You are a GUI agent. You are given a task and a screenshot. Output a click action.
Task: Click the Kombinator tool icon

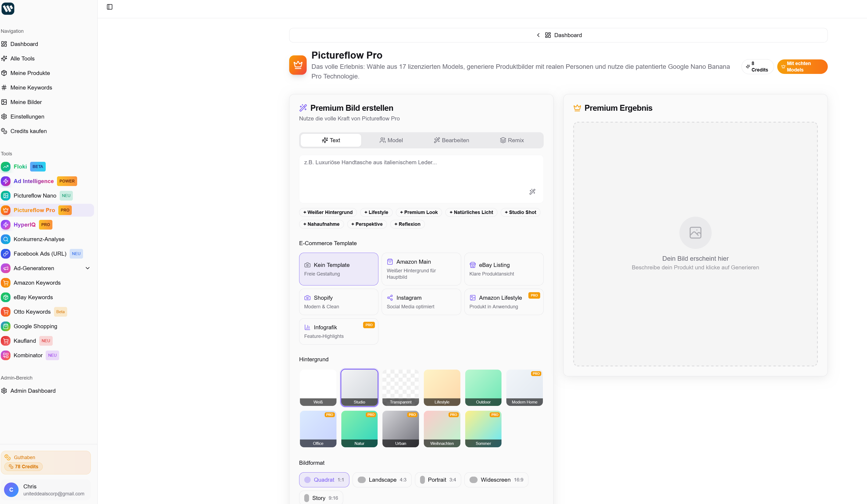[x=6, y=355]
